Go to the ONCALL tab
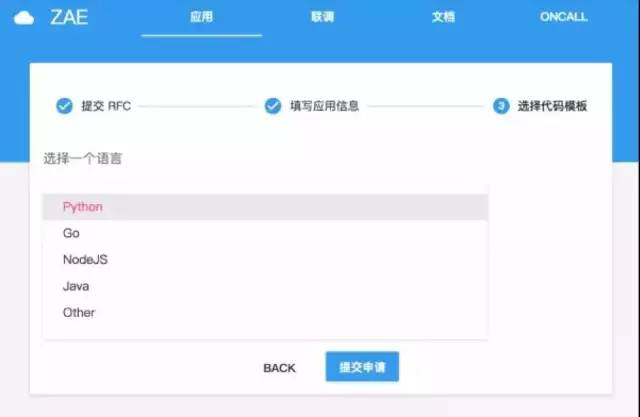Image resolution: width=640 pixels, height=417 pixels. tap(564, 17)
